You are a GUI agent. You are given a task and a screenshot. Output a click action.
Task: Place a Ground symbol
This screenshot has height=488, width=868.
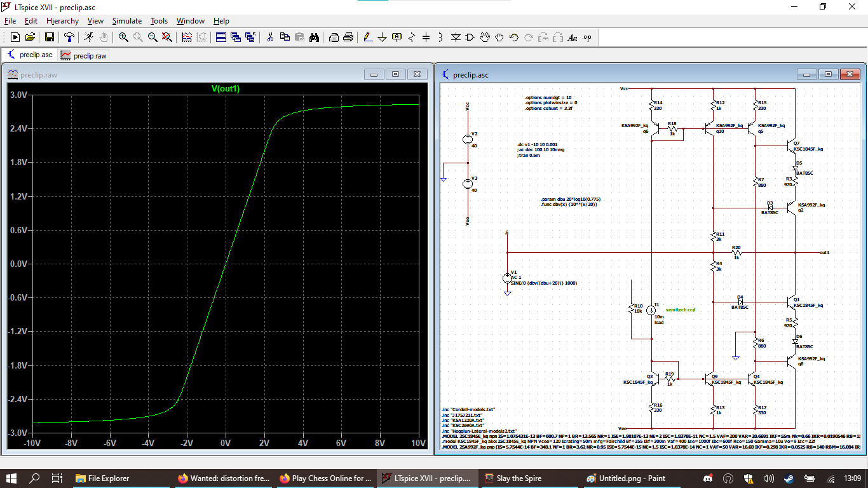pos(383,37)
